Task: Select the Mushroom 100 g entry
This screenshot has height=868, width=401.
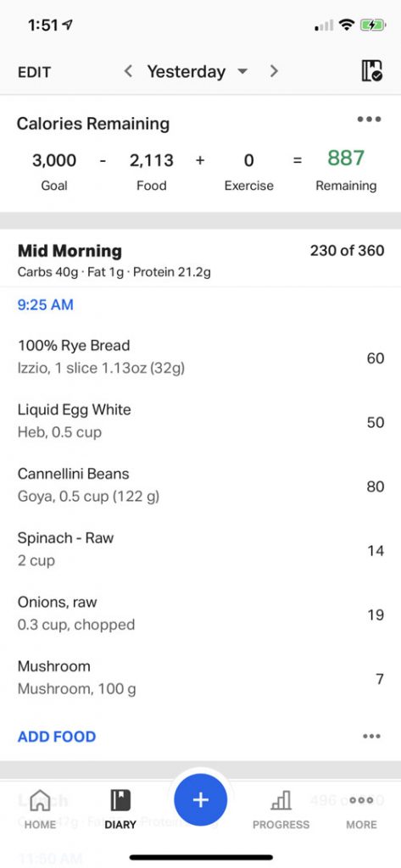Action: (200, 678)
